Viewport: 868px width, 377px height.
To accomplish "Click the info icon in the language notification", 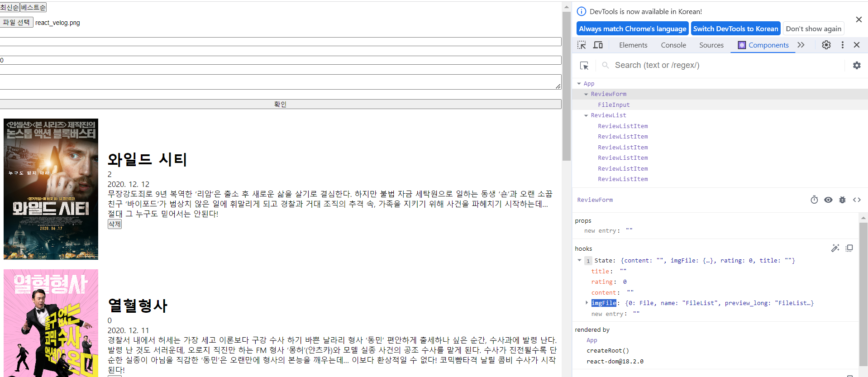I will click(x=582, y=11).
